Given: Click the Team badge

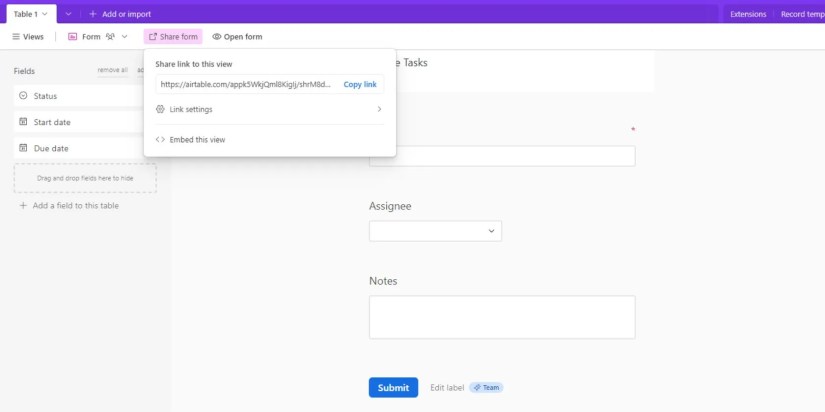Looking at the screenshot, I should (486, 388).
